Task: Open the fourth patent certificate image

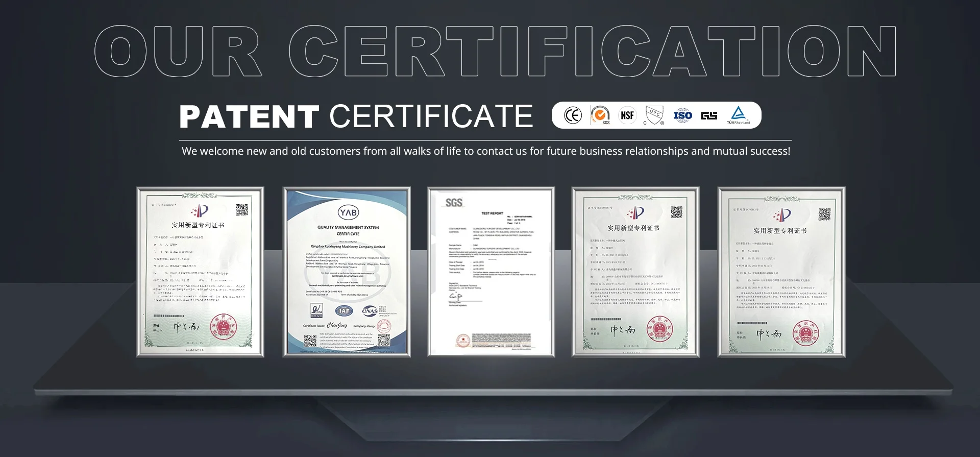Action: [635, 272]
